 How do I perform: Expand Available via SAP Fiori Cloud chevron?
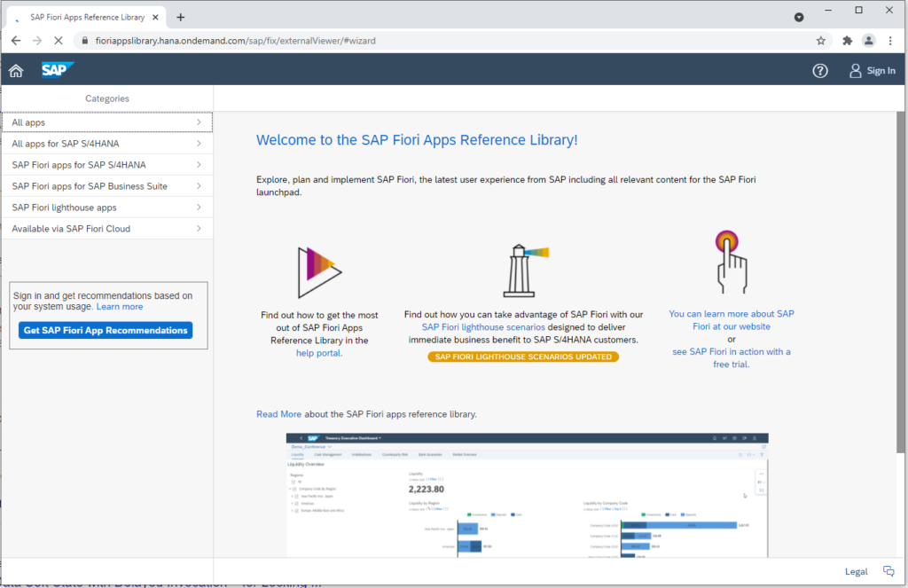click(199, 229)
